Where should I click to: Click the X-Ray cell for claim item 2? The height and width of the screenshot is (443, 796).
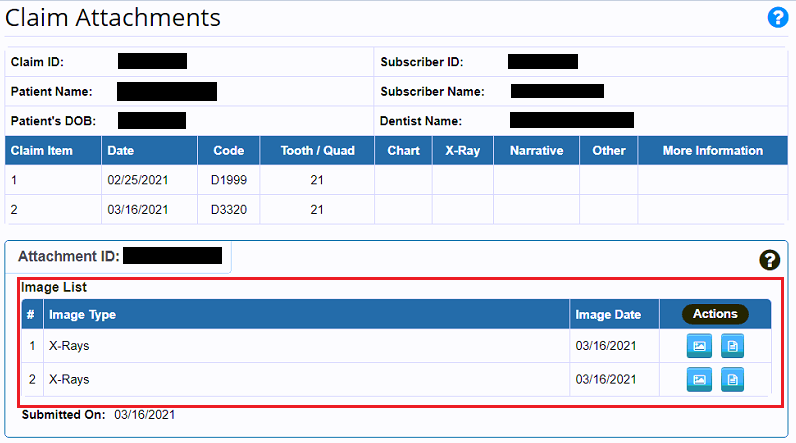(x=462, y=210)
